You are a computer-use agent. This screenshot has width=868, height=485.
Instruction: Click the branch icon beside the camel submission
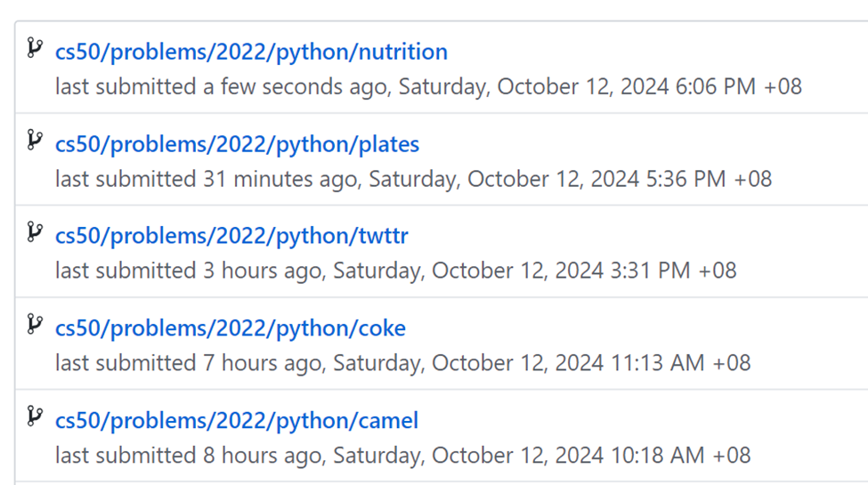coord(35,416)
